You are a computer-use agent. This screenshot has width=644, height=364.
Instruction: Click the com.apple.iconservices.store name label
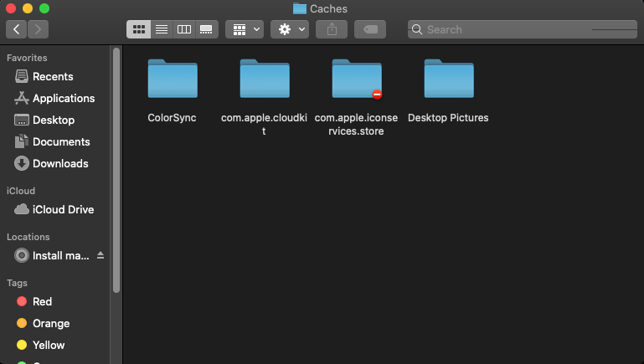click(356, 125)
